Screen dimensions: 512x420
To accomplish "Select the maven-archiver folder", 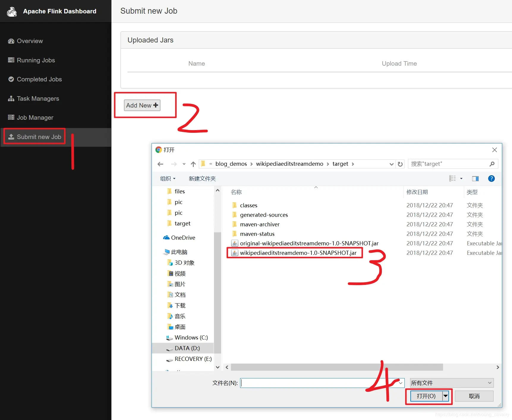I will (260, 224).
